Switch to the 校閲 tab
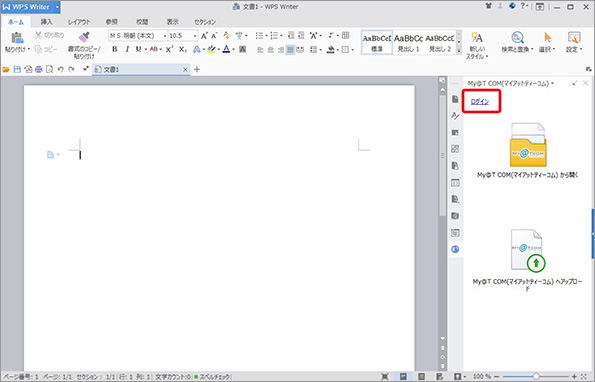The height and width of the screenshot is (382, 595). (x=142, y=22)
